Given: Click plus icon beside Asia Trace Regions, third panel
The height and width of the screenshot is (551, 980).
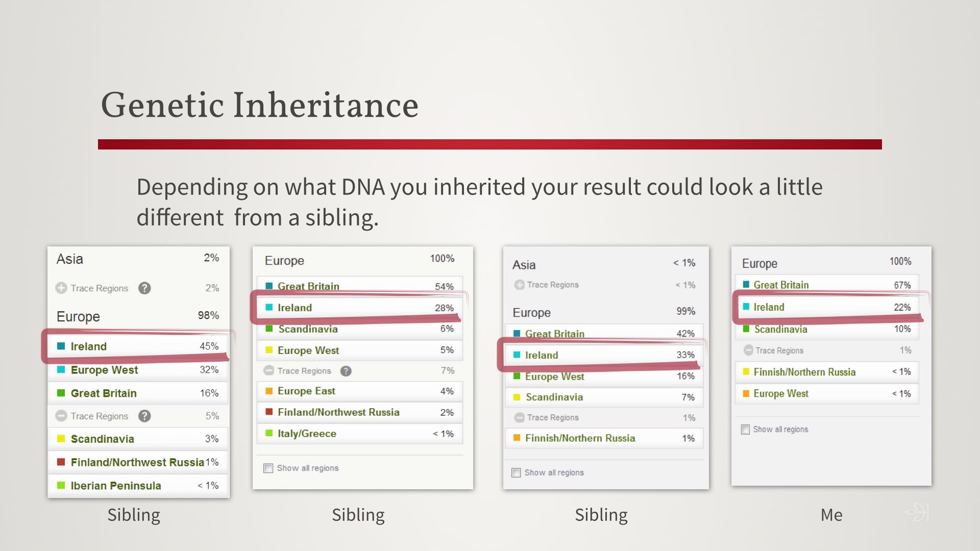Looking at the screenshot, I should pyautogui.click(x=519, y=285).
